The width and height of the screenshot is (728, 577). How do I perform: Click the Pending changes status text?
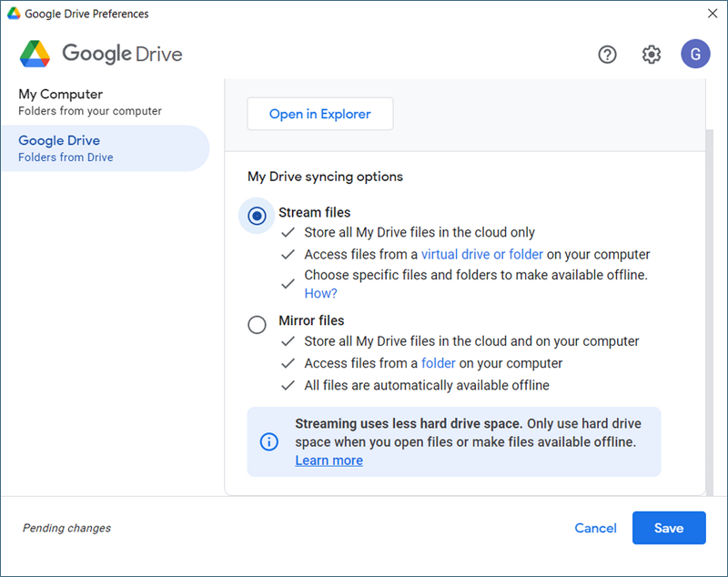click(66, 528)
